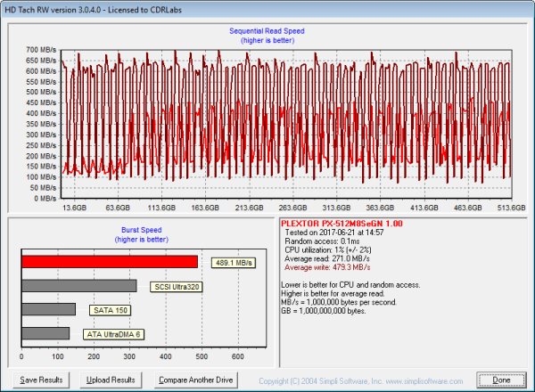The image size is (535, 392).
Task: Select the SCSI Ultra320 gray bar
Action: click(x=78, y=286)
